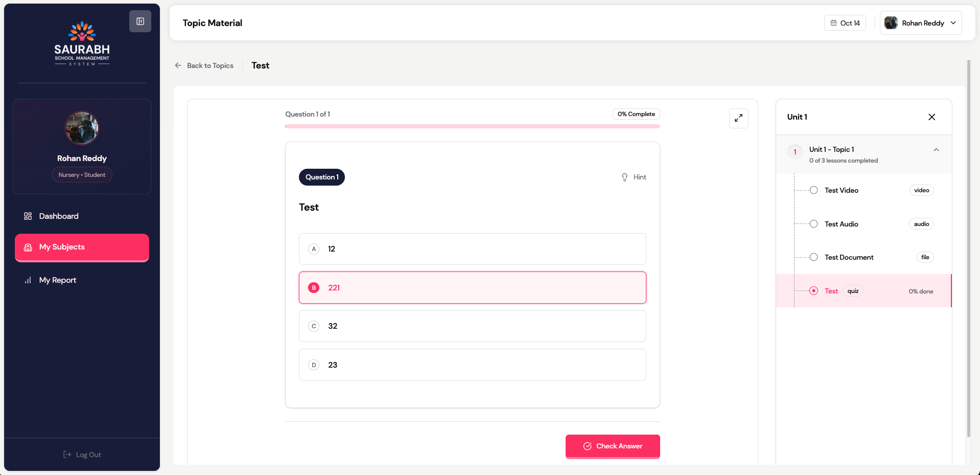Open the Test Video lesson
The image size is (980, 475).
(841, 190)
